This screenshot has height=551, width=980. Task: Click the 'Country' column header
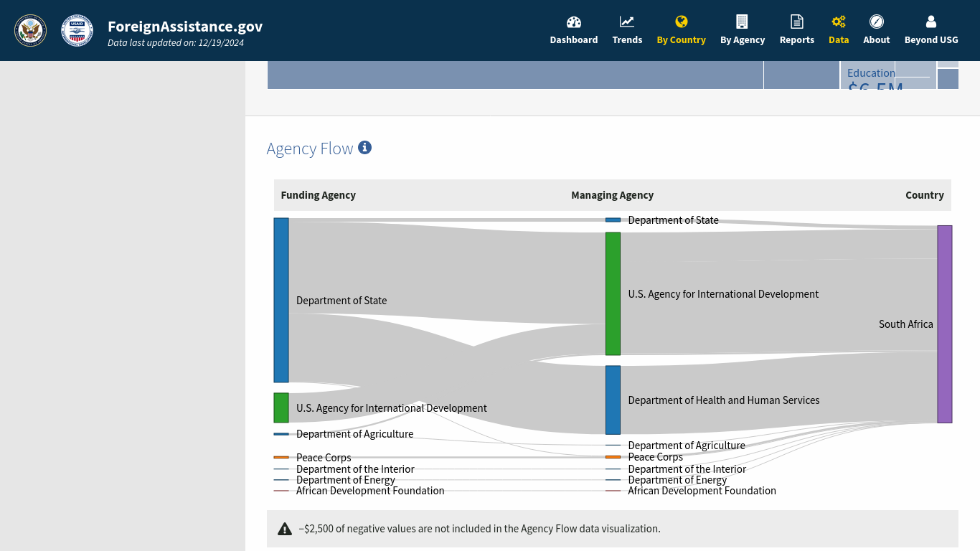click(925, 195)
